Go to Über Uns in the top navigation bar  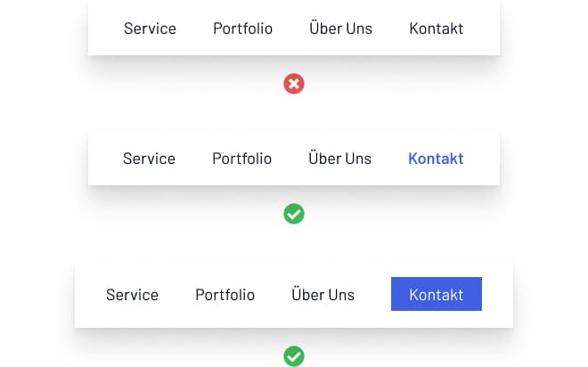[340, 29]
